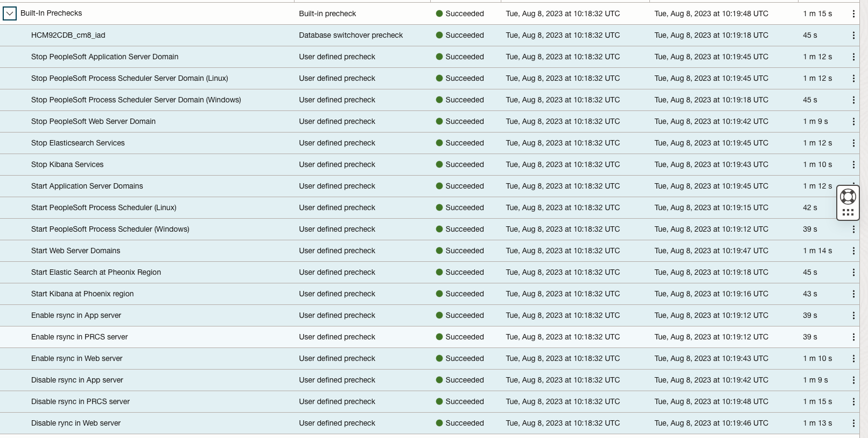Click the 43 s duration cell
This screenshot has width=868, height=438.
(x=810, y=294)
